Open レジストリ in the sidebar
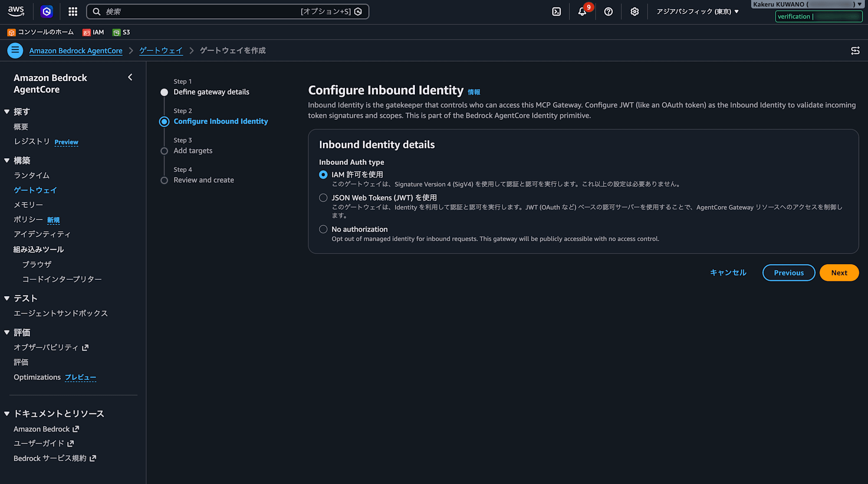The image size is (868, 484). [32, 141]
